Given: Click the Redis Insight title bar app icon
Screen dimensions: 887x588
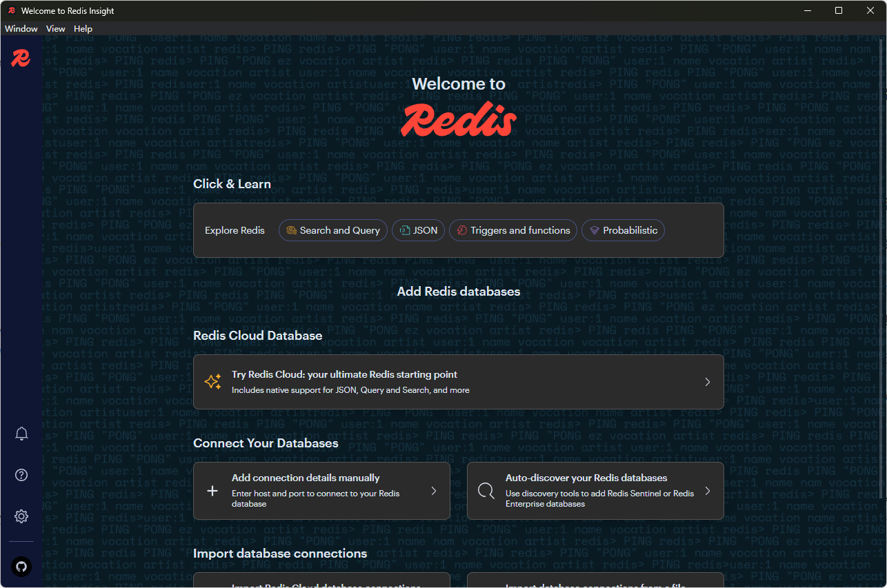Looking at the screenshot, I should (12, 10).
